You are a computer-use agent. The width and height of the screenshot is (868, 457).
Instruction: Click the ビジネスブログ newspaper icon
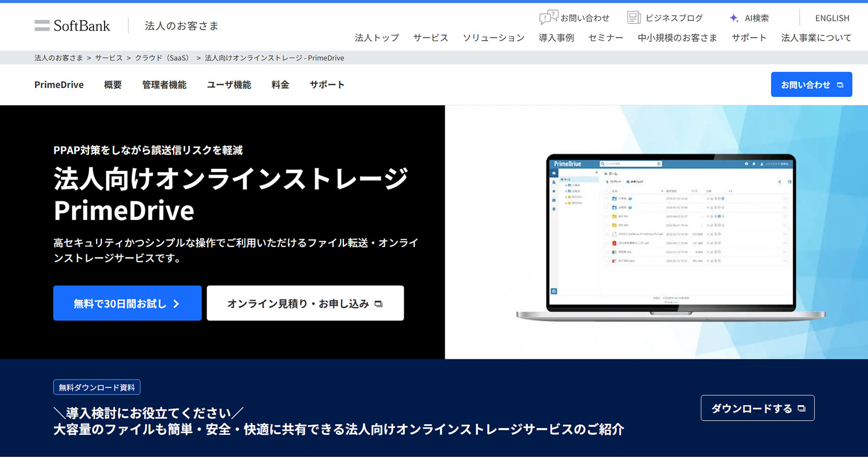pos(634,18)
